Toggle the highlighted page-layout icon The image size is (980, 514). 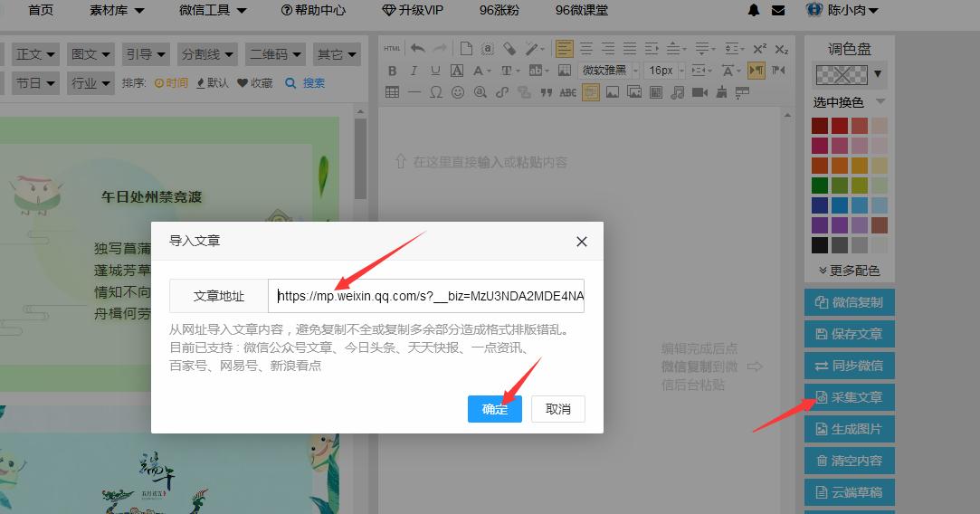point(591,92)
